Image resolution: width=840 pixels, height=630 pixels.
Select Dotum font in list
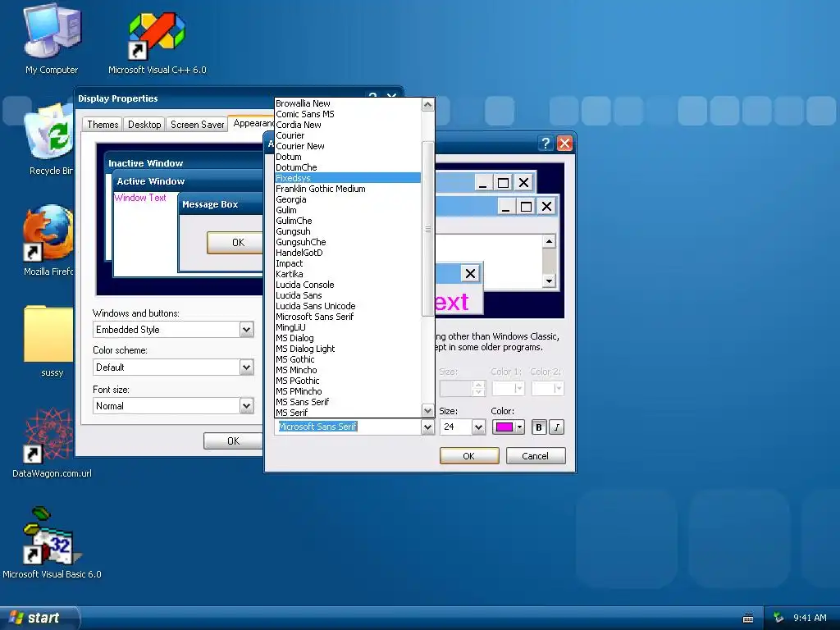pos(348,157)
